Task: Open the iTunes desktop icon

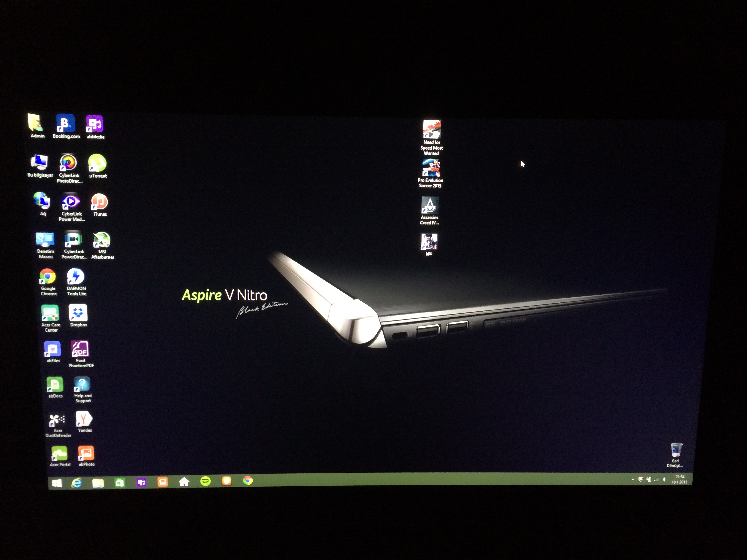Action: [x=100, y=205]
